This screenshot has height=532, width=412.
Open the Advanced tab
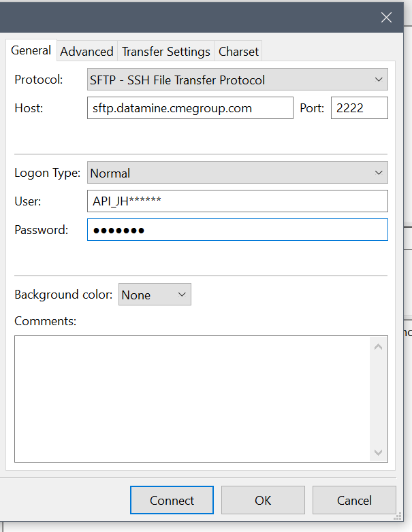pos(86,51)
